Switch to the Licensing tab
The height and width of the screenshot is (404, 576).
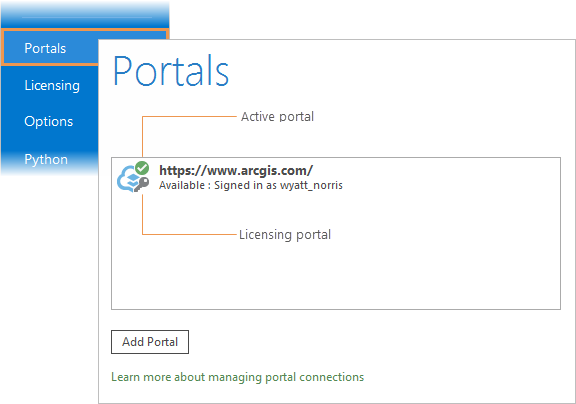52,85
